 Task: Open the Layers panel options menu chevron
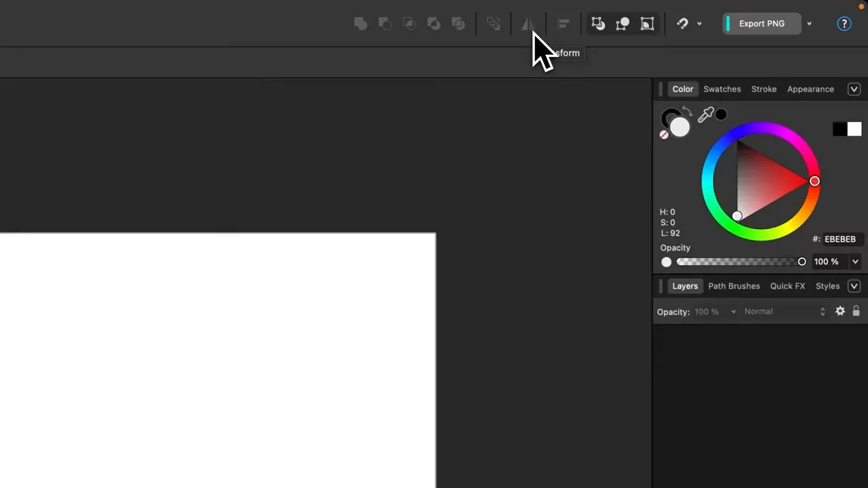point(854,286)
